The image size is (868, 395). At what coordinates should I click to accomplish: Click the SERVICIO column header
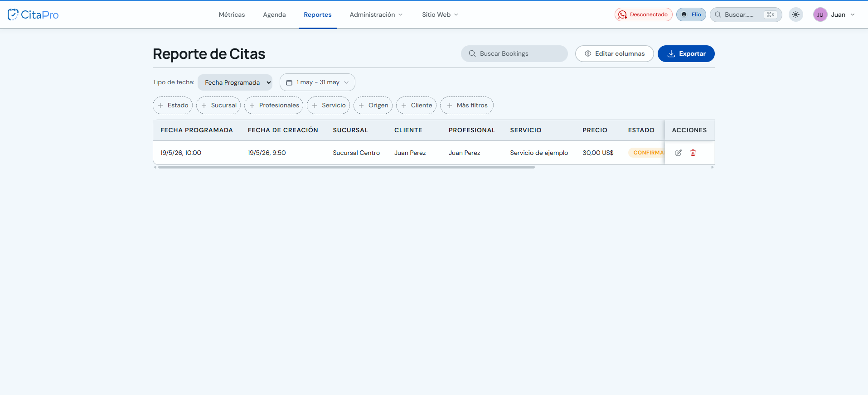coord(526,130)
